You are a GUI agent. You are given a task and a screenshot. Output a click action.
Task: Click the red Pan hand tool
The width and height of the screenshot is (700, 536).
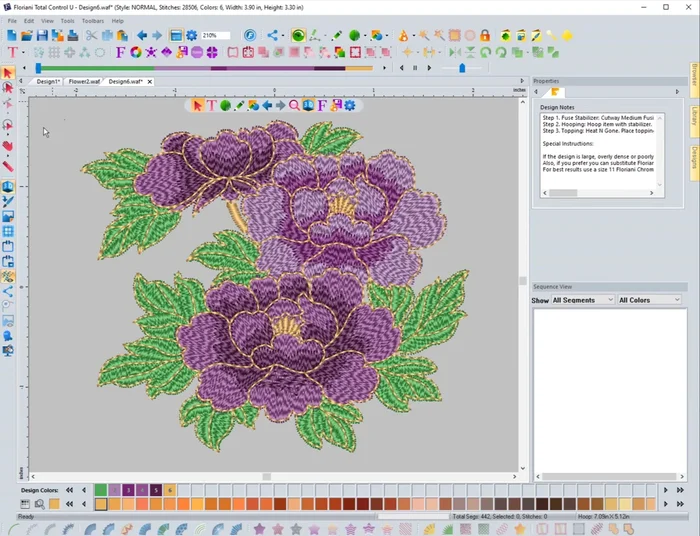(8, 146)
